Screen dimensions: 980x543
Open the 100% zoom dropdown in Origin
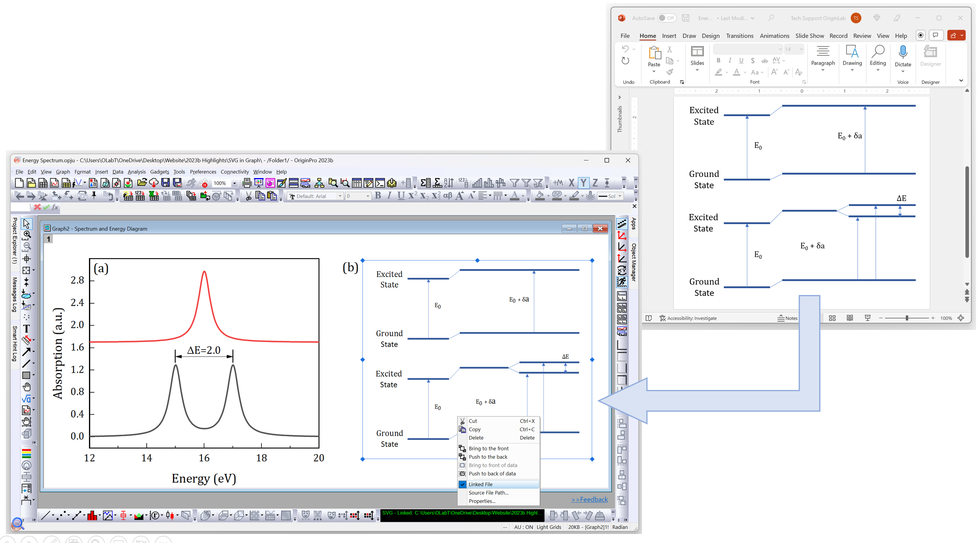235,183
